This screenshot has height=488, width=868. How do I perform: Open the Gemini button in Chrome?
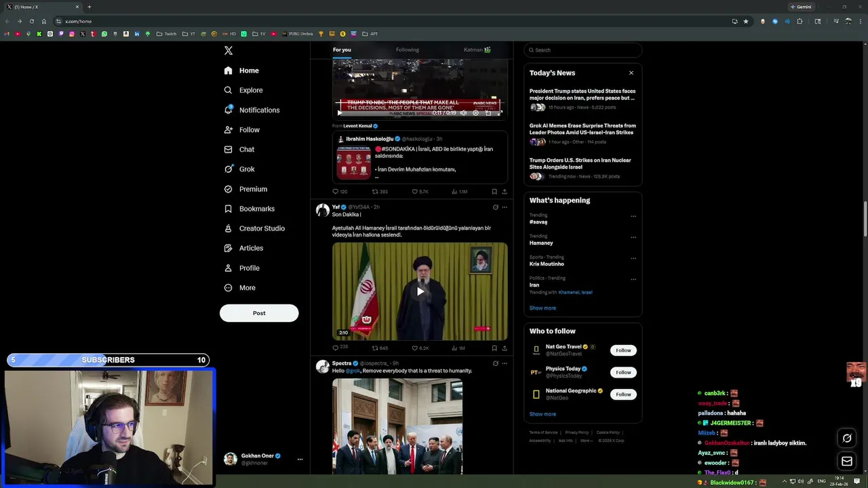click(x=801, y=7)
